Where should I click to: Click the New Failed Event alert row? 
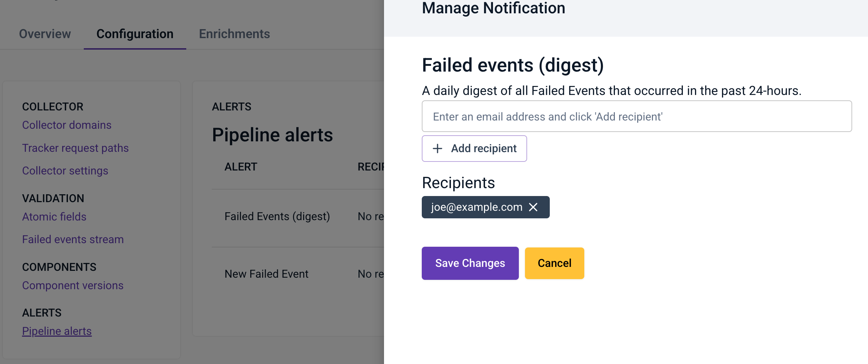point(266,274)
